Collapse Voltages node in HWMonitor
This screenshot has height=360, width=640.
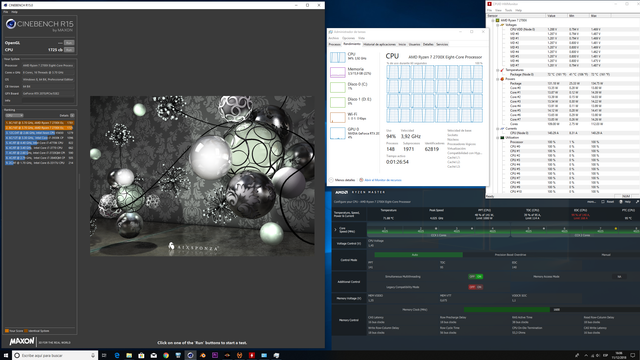pos(498,24)
